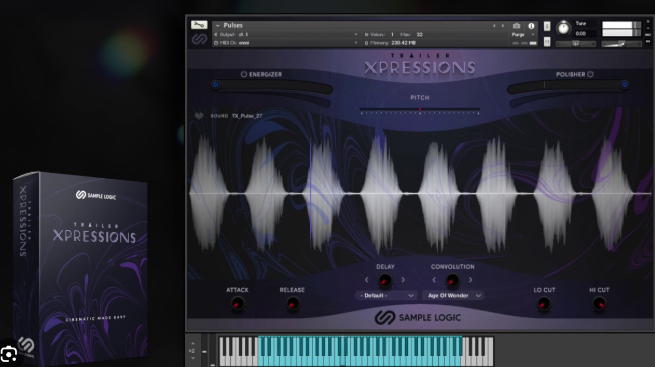
Task: Click the ENERGIZER label
Action: (x=266, y=74)
